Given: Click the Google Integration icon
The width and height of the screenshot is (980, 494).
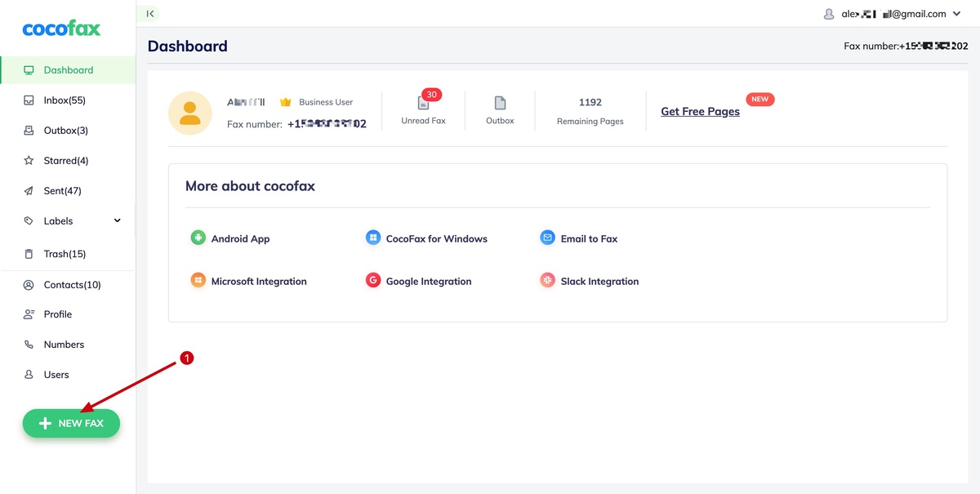Looking at the screenshot, I should coord(372,281).
